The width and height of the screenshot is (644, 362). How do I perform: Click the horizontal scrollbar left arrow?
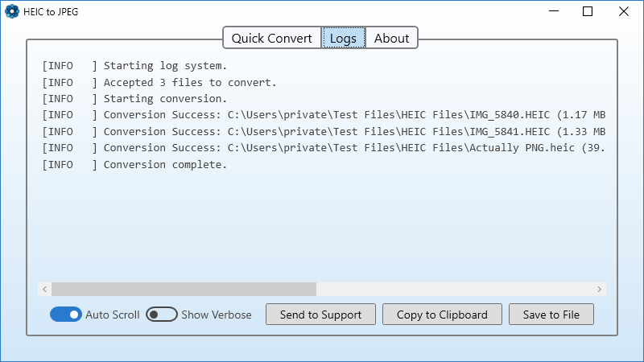pyautogui.click(x=45, y=289)
